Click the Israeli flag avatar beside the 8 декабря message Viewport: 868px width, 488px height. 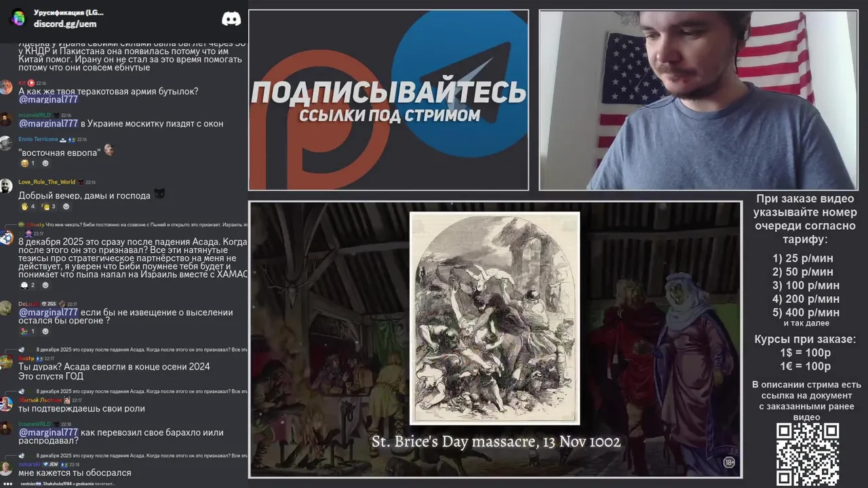click(x=6, y=237)
